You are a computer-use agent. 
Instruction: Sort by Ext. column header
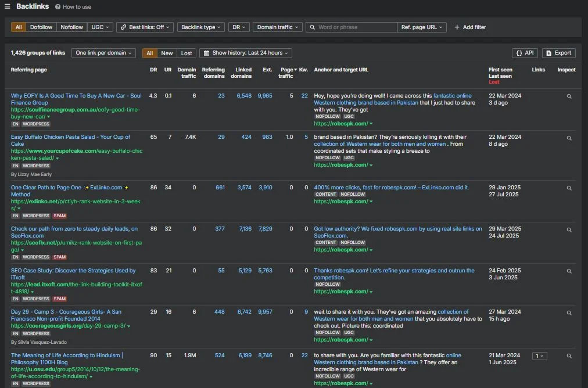(x=267, y=70)
